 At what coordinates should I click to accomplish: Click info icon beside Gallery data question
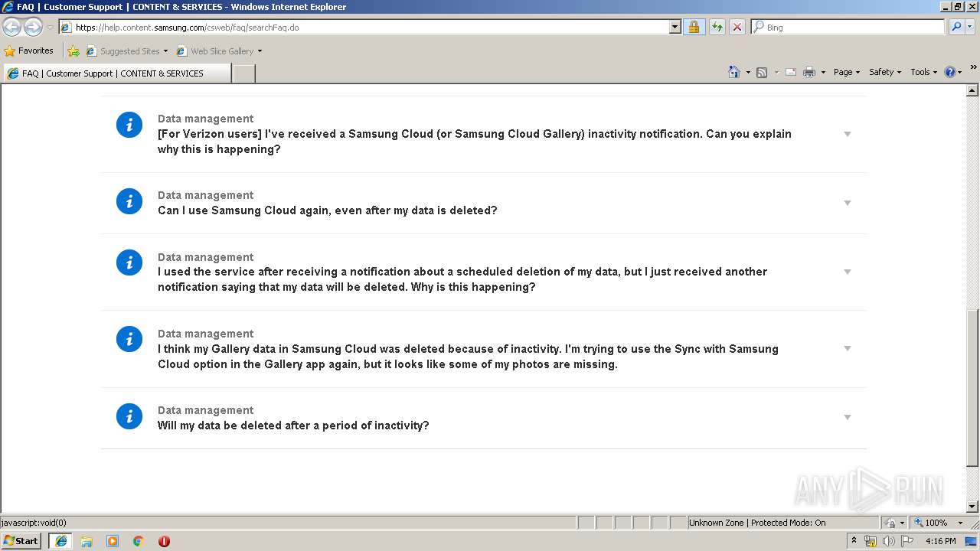[129, 339]
